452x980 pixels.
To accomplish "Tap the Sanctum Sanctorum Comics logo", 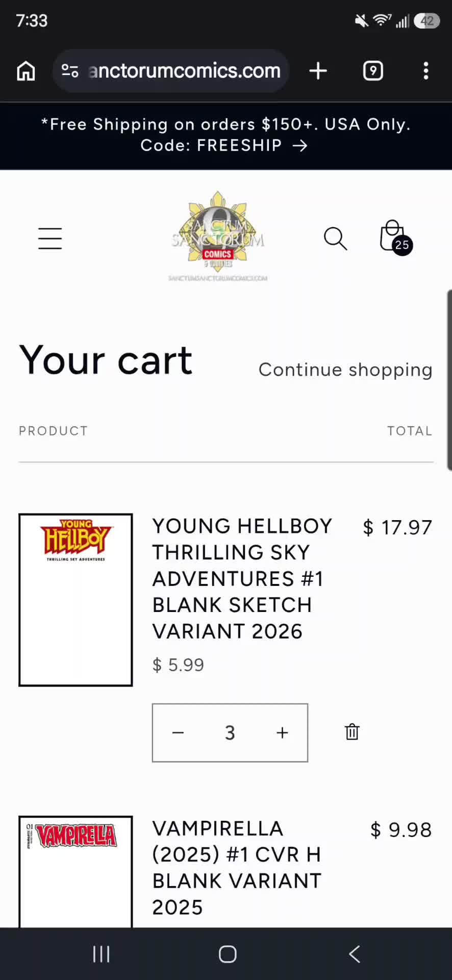I will (x=218, y=236).
